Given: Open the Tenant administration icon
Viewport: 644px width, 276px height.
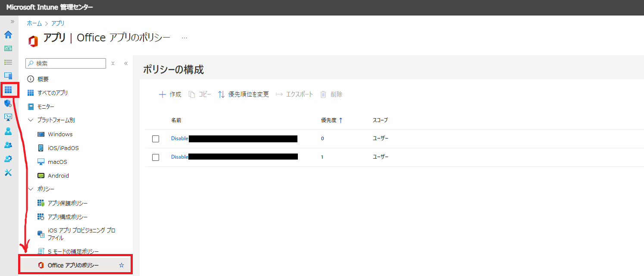Looking at the screenshot, I should [x=8, y=159].
